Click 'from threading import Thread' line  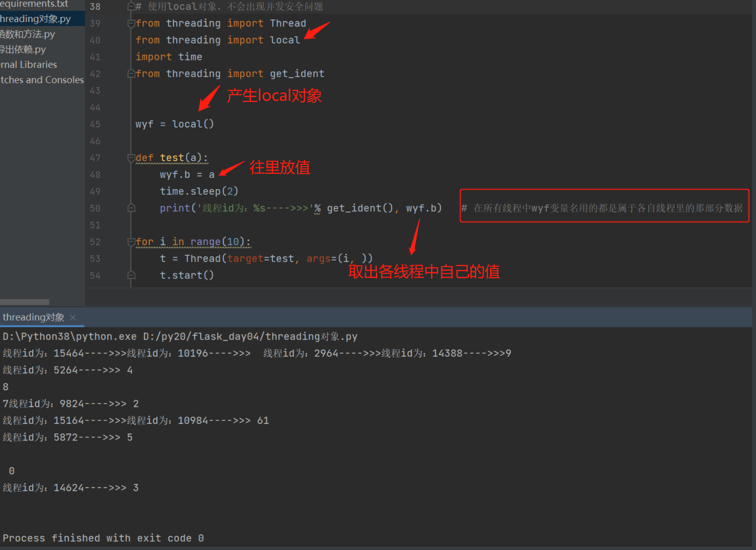point(220,23)
